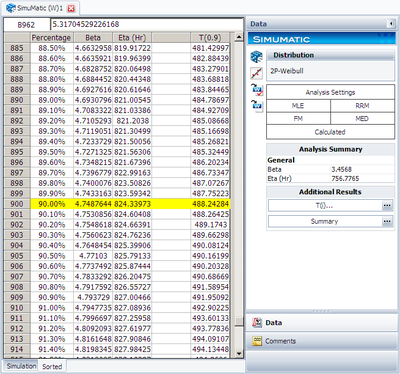
Task: Click the Summary results field
Action: [325, 221]
